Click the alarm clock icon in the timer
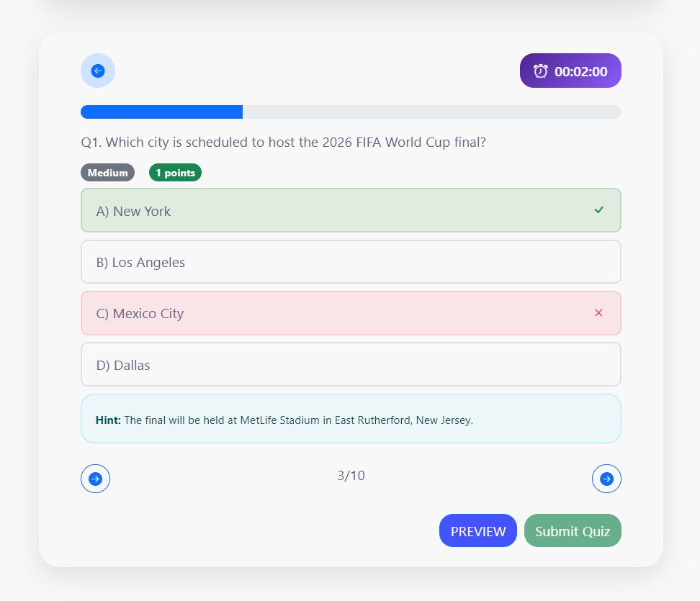 (x=540, y=71)
